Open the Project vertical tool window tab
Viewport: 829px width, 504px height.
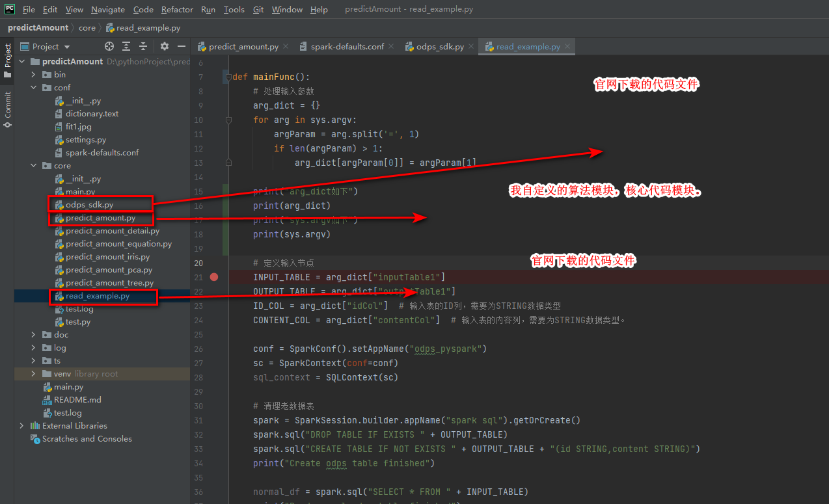[7, 60]
